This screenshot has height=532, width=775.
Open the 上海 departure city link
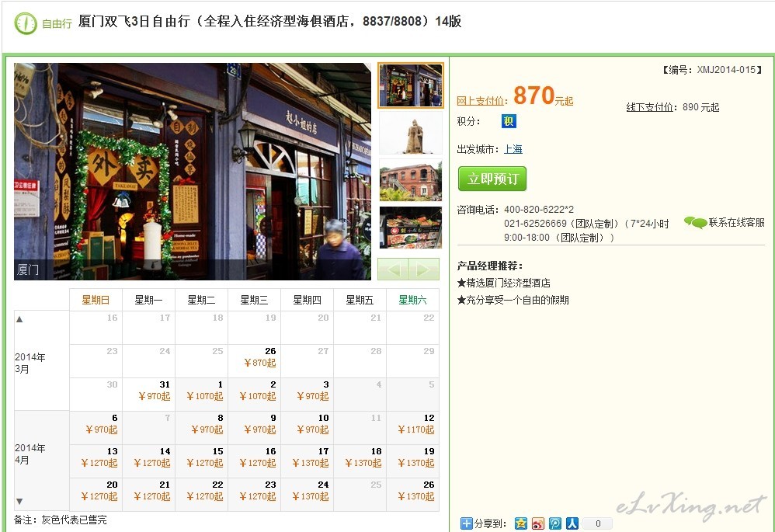[513, 149]
